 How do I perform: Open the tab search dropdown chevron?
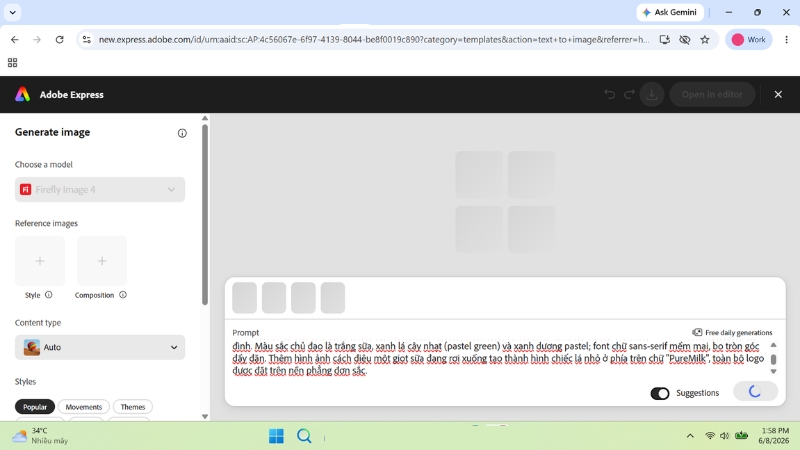click(13, 12)
